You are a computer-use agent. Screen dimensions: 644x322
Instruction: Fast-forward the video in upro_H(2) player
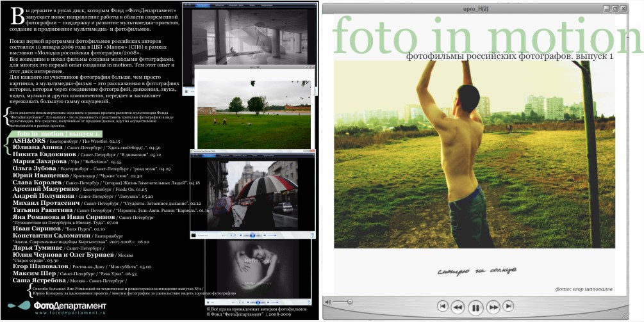(x=493, y=307)
